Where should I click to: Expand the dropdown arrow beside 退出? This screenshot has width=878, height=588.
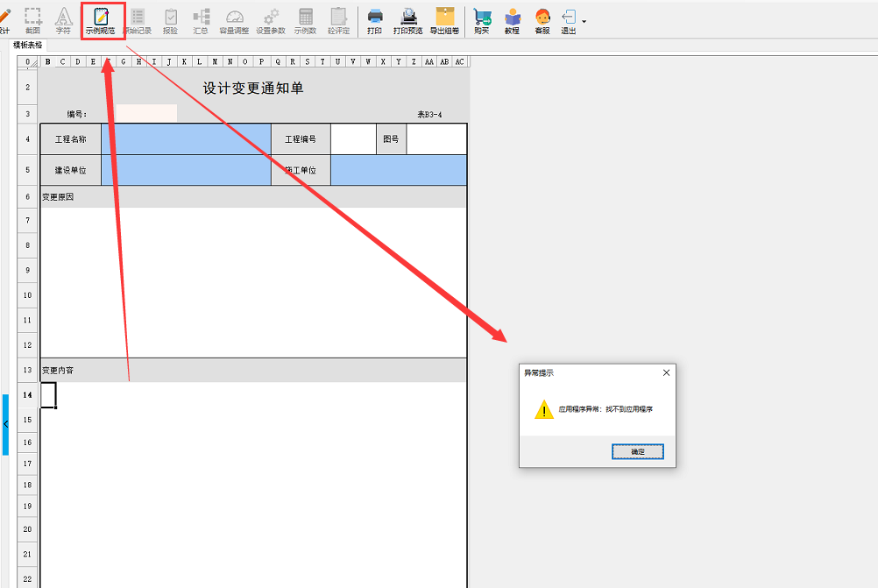coord(584,20)
